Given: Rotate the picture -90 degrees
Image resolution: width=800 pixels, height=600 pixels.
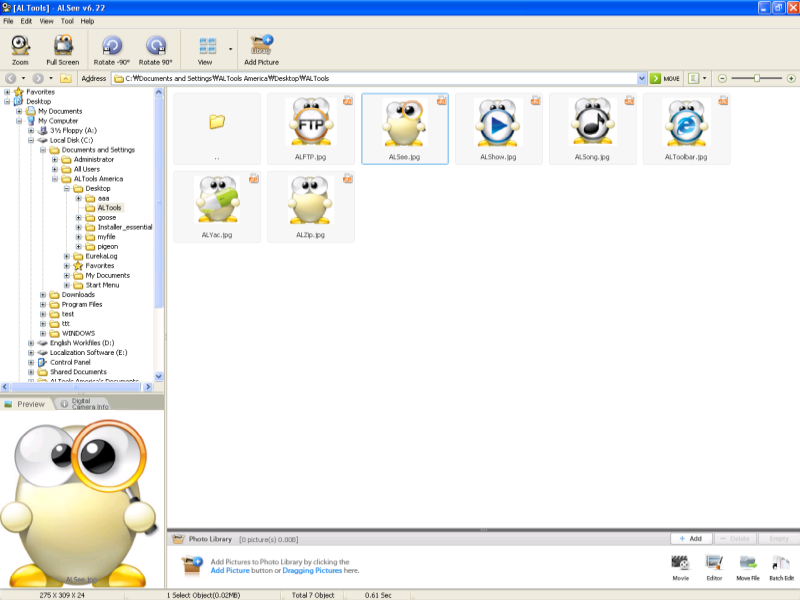Looking at the screenshot, I should tap(112, 49).
